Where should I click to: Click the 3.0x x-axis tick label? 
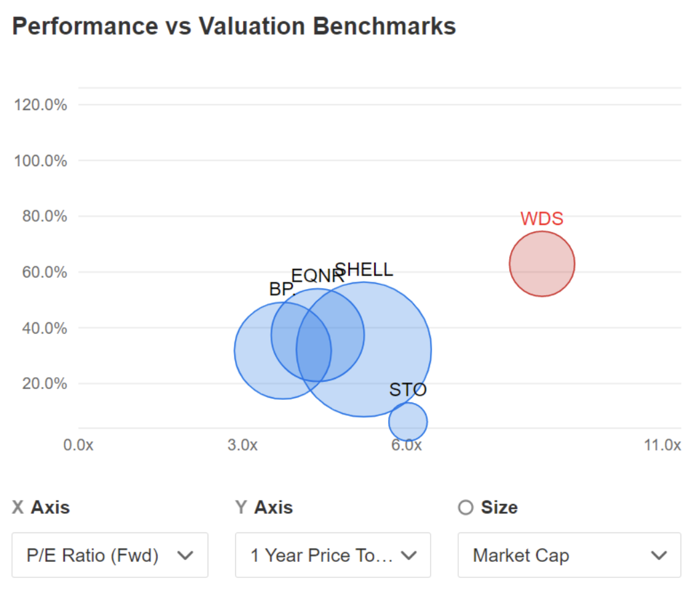242,445
